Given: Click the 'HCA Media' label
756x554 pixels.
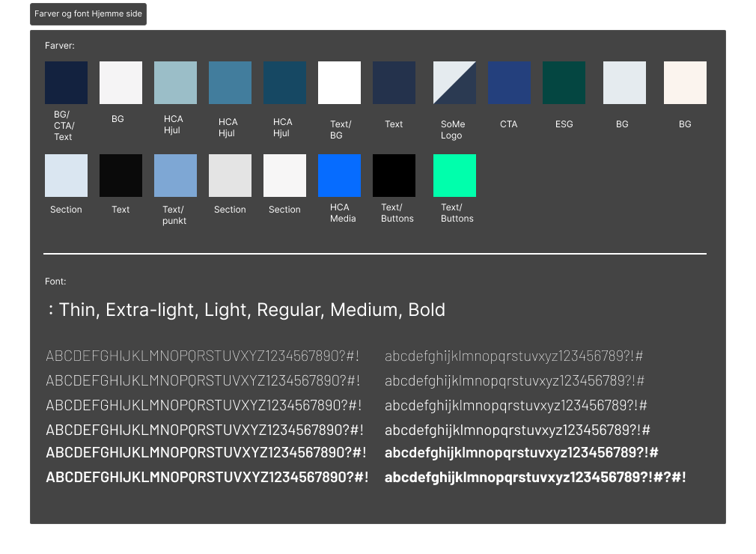Looking at the screenshot, I should (343, 213).
